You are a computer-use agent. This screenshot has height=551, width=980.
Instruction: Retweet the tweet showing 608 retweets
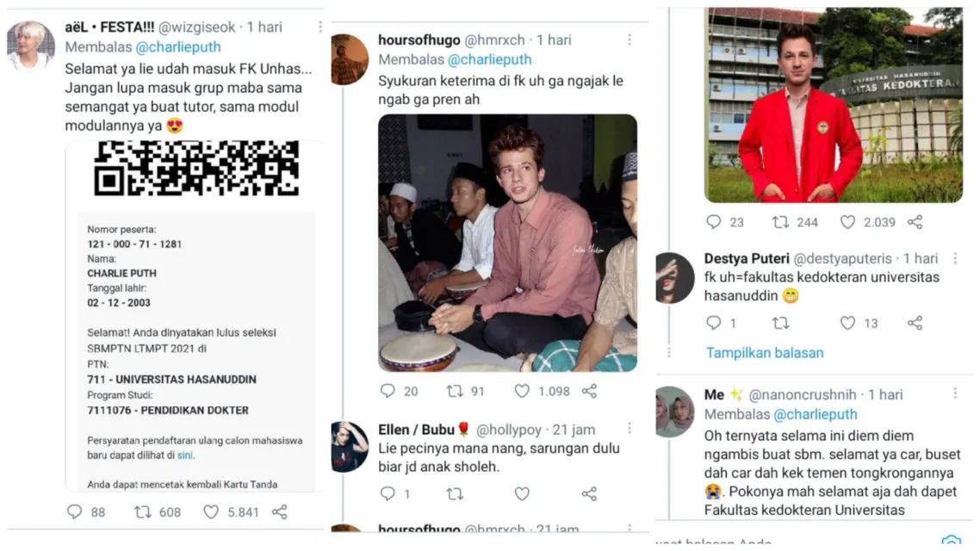[x=142, y=512]
